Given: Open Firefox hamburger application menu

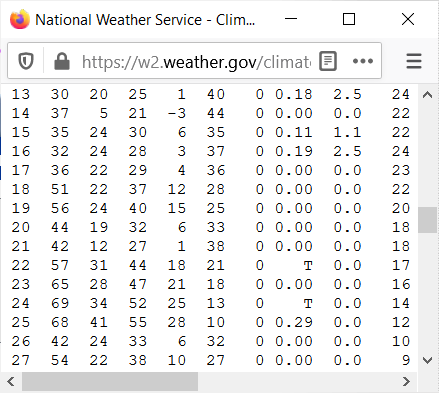Looking at the screenshot, I should coord(414,61).
